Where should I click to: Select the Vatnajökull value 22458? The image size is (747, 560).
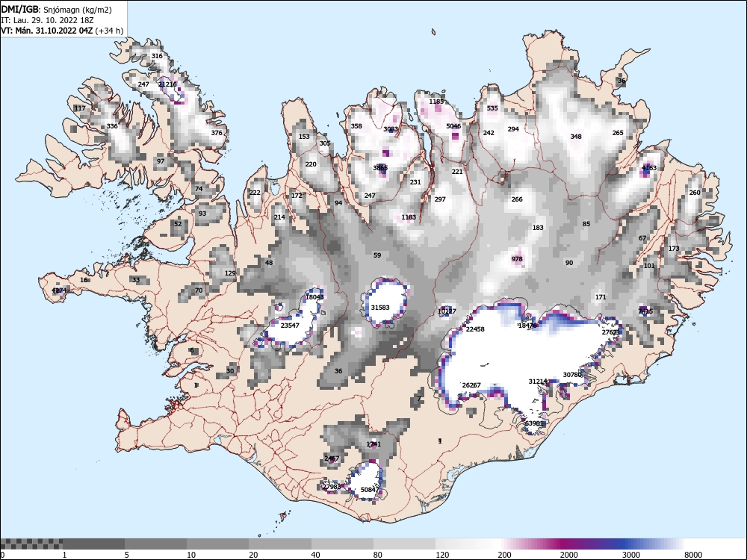pos(475,329)
